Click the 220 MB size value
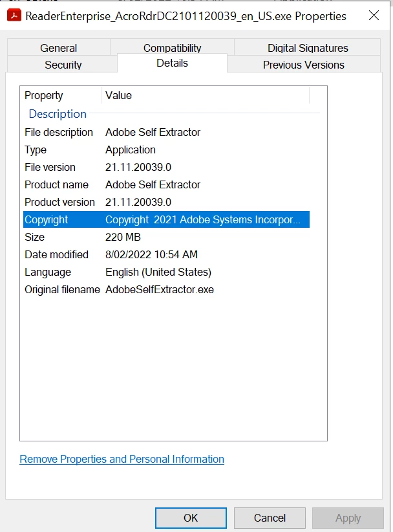This screenshot has height=532, width=393. [123, 237]
